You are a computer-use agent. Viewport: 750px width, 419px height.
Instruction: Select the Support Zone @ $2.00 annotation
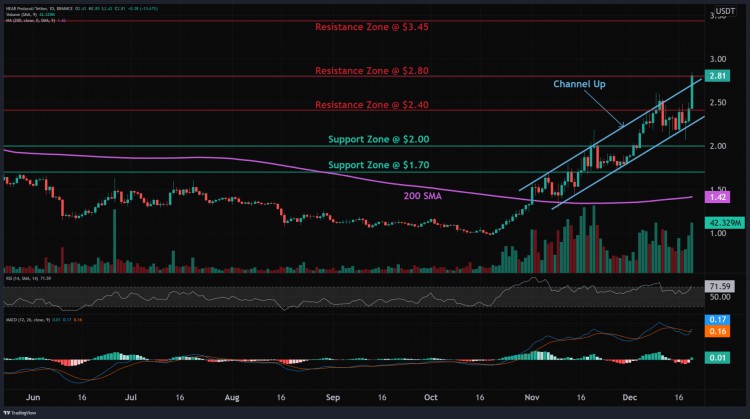tap(378, 139)
